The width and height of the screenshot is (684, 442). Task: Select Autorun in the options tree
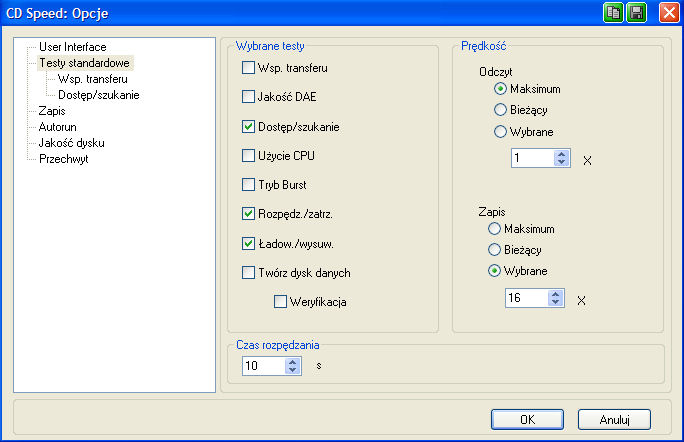point(58,127)
